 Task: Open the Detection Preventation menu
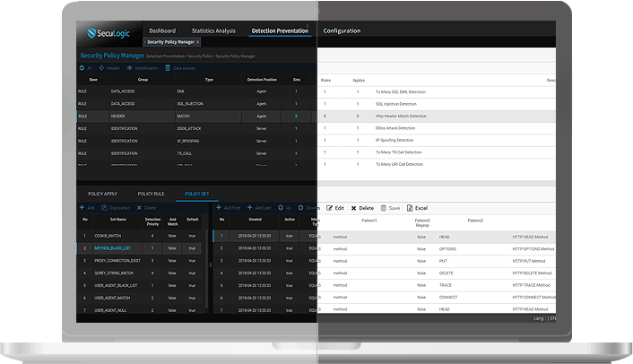tap(281, 30)
